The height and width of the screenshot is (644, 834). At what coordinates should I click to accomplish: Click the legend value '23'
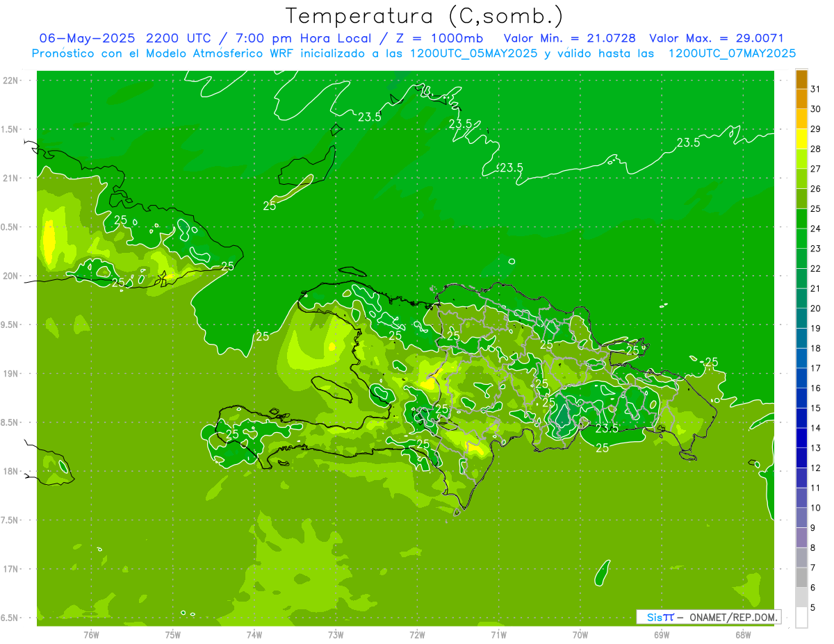point(816,249)
